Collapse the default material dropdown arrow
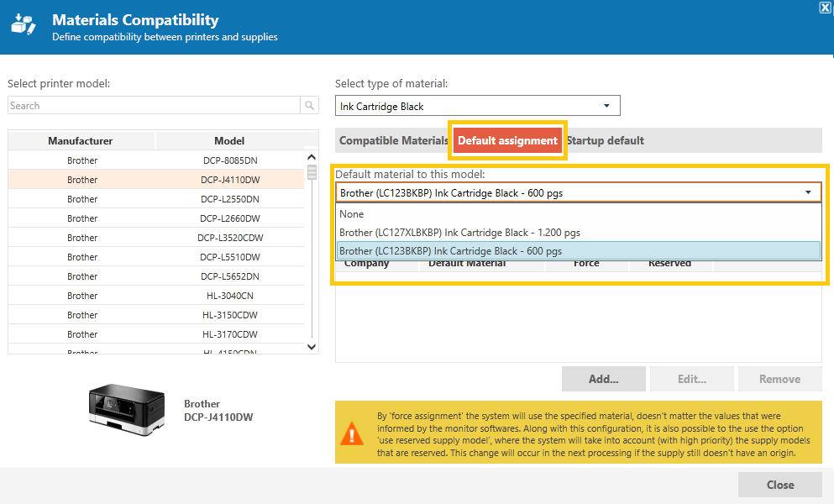The image size is (834, 504). (x=808, y=192)
